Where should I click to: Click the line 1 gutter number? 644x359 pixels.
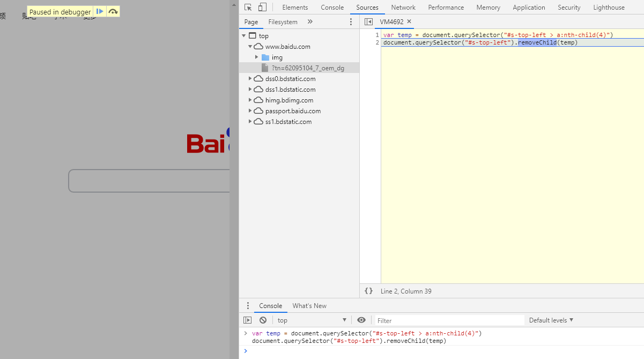click(377, 35)
